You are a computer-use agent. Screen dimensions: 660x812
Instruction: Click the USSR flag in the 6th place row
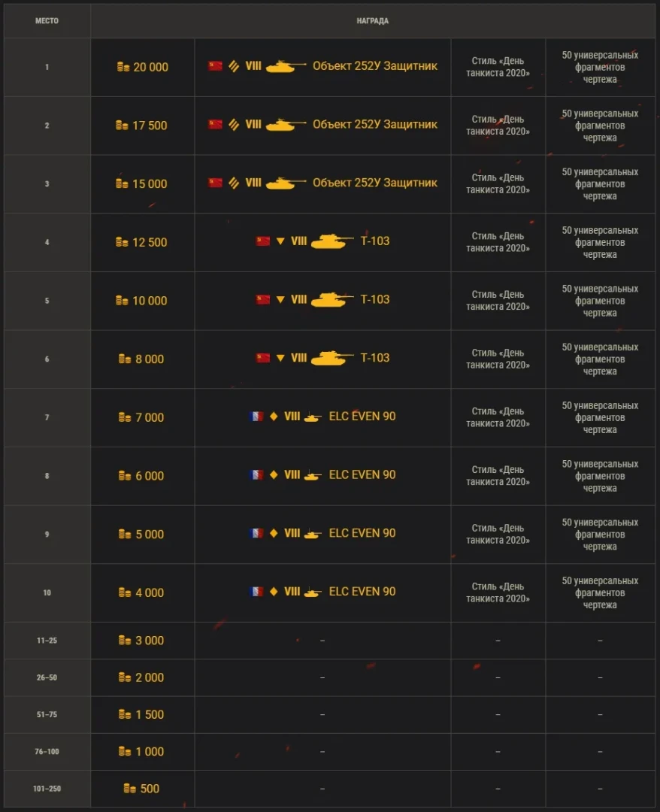[x=262, y=358]
